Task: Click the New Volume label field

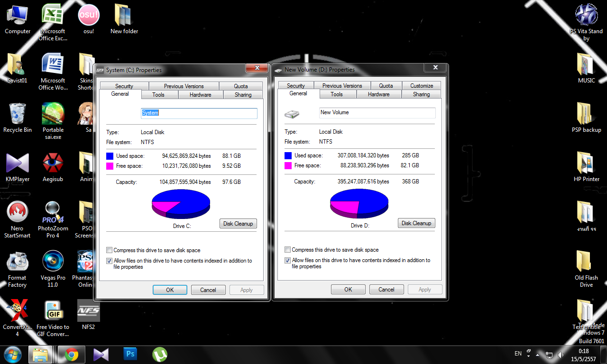Action: click(377, 113)
